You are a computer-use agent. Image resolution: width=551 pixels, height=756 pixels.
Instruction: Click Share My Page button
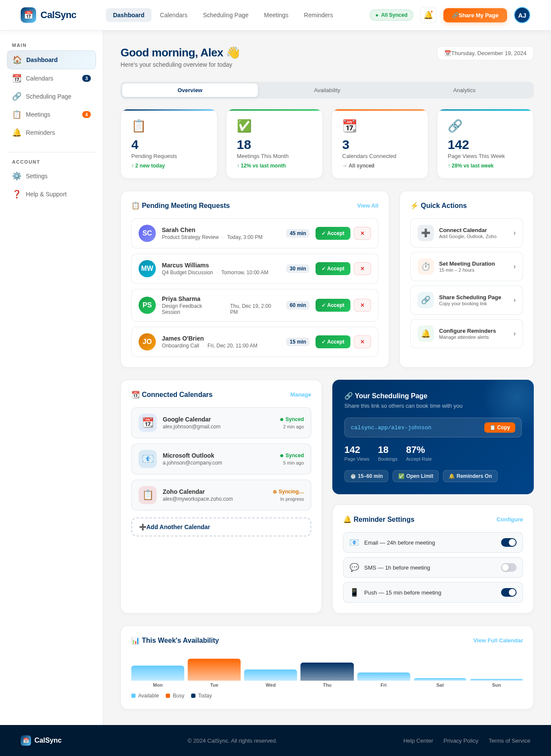475,15
